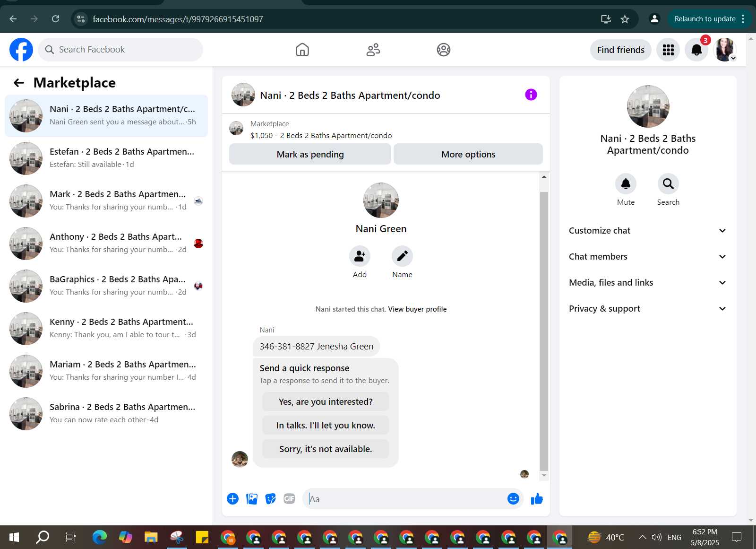Send a thumbs-up like
This screenshot has width=756, height=549.
click(537, 498)
